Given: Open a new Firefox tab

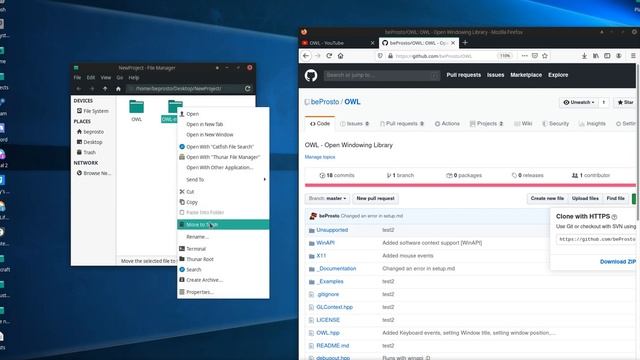Looking at the screenshot, I should click(465, 42).
